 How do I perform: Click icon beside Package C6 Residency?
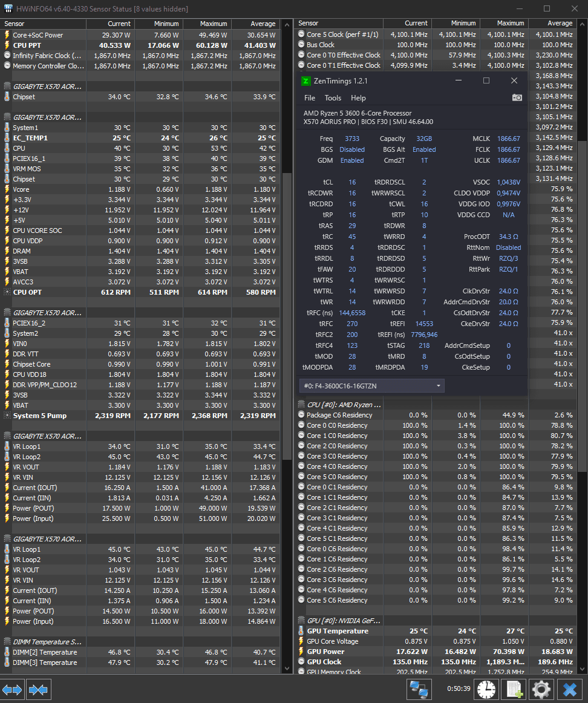coord(301,414)
